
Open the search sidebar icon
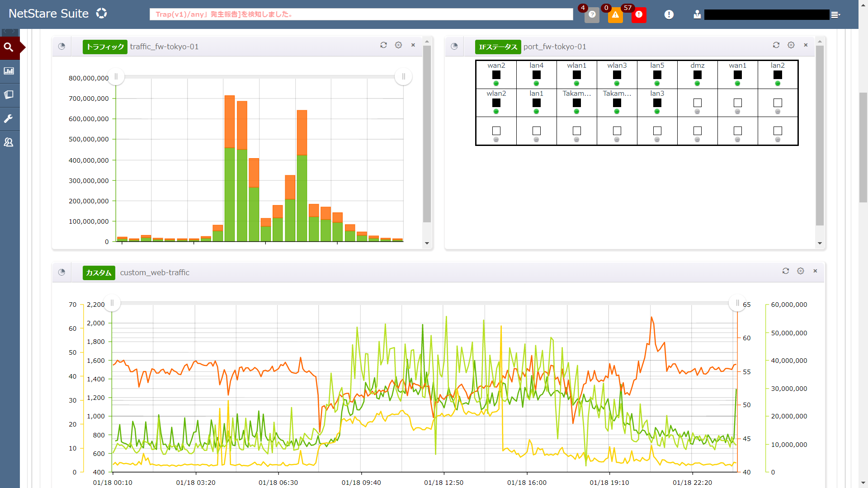point(9,47)
